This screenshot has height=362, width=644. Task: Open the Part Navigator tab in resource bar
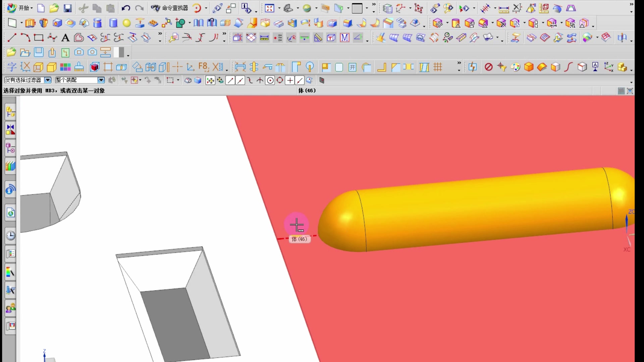pyautogui.click(x=10, y=148)
